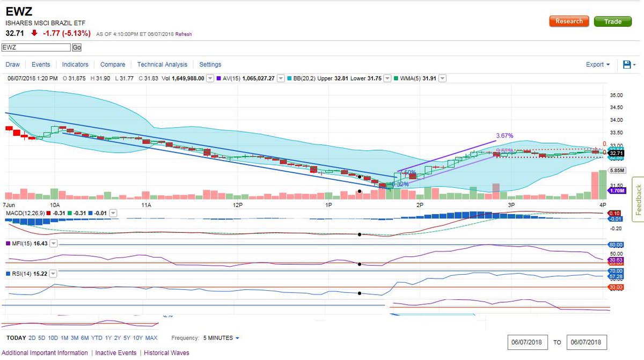Click the Go button beside the symbol
This screenshot has width=644, height=360.
click(76, 47)
